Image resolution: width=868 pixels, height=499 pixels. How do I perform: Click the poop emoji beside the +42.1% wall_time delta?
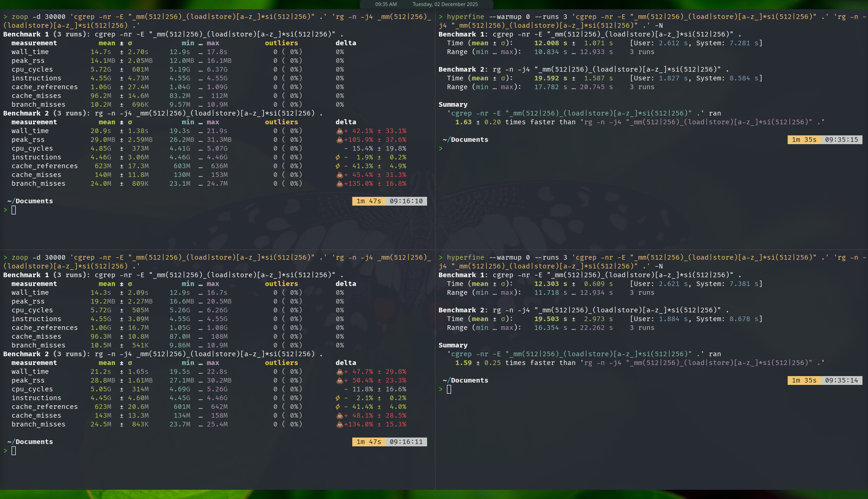click(339, 131)
